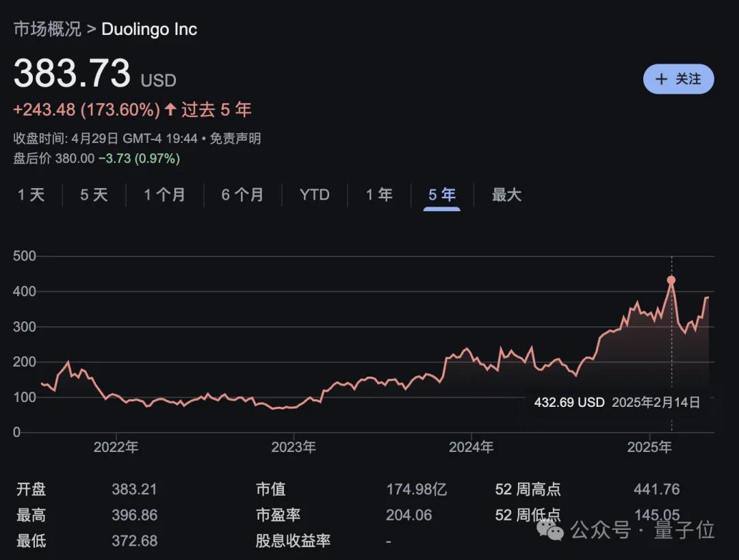The height and width of the screenshot is (560, 739).
Task: Click the 市场概况 breadcrumb link
Action: coord(47,29)
